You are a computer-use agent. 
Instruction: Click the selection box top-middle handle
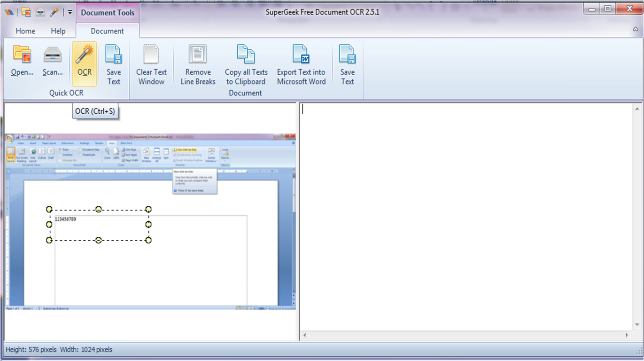[99, 209]
